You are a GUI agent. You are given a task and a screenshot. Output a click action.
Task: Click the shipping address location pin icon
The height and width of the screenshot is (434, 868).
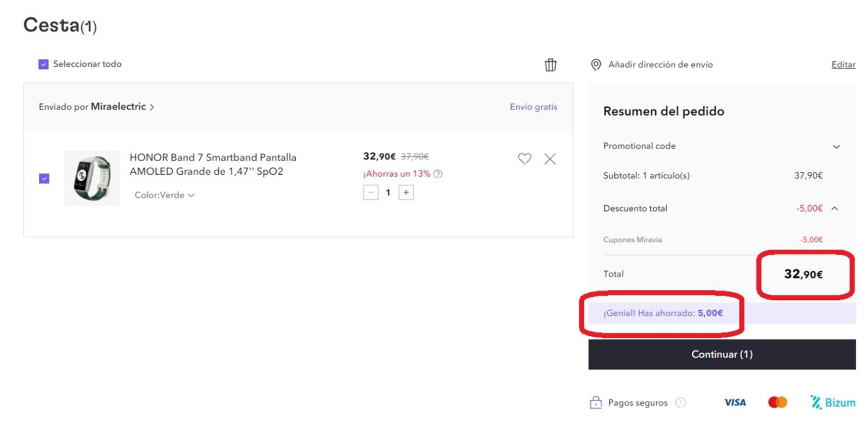[596, 65]
